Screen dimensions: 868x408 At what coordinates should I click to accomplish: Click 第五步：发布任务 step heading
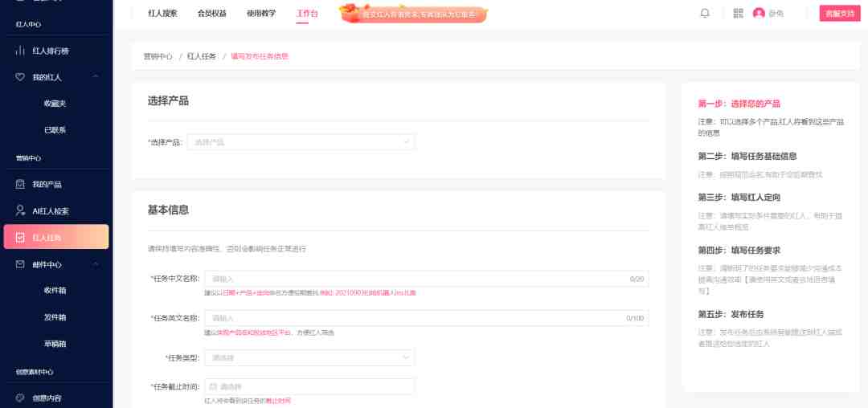(x=731, y=314)
